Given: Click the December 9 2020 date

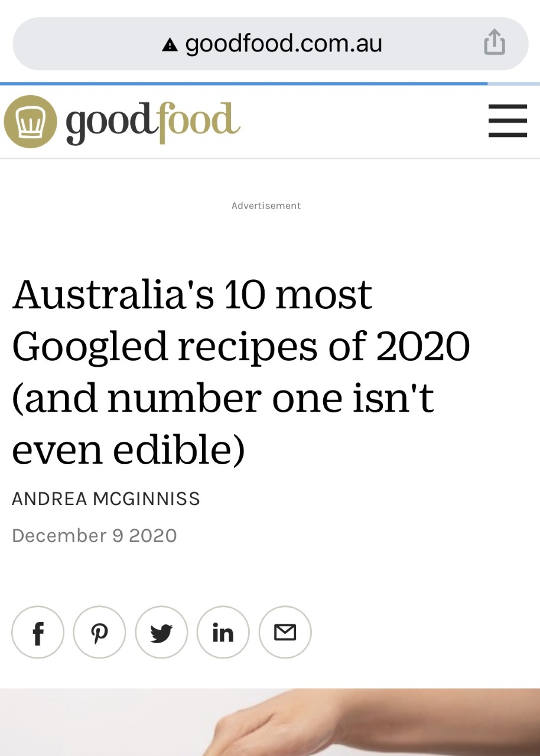Looking at the screenshot, I should click(x=95, y=536).
